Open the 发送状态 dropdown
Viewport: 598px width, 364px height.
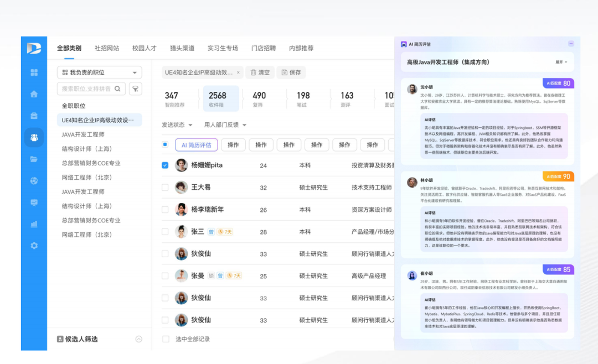(176, 124)
